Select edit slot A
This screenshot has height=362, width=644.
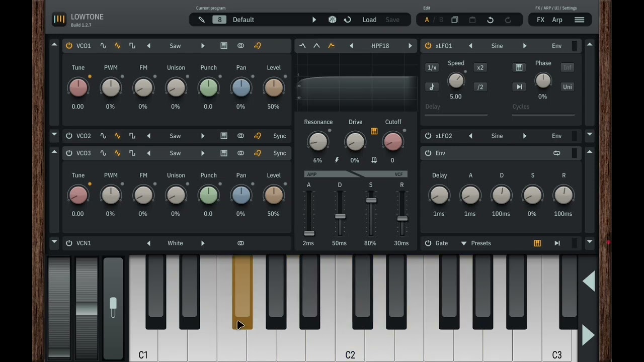coord(427,20)
